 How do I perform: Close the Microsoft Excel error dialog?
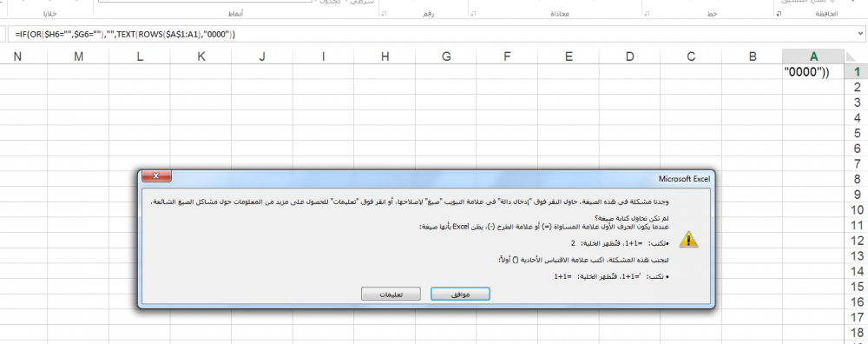(156, 176)
